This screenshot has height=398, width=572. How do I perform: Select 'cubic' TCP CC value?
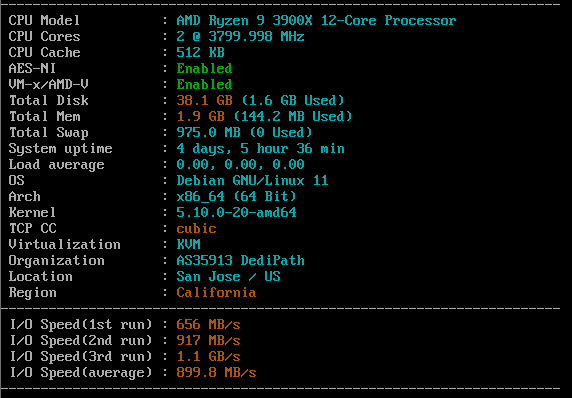point(196,229)
